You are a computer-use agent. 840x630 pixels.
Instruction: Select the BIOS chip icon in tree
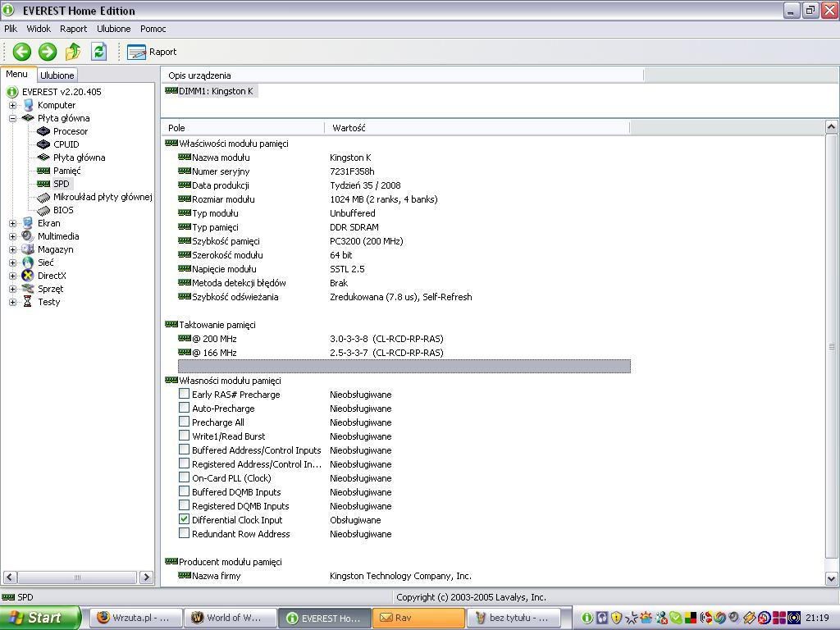coord(43,210)
